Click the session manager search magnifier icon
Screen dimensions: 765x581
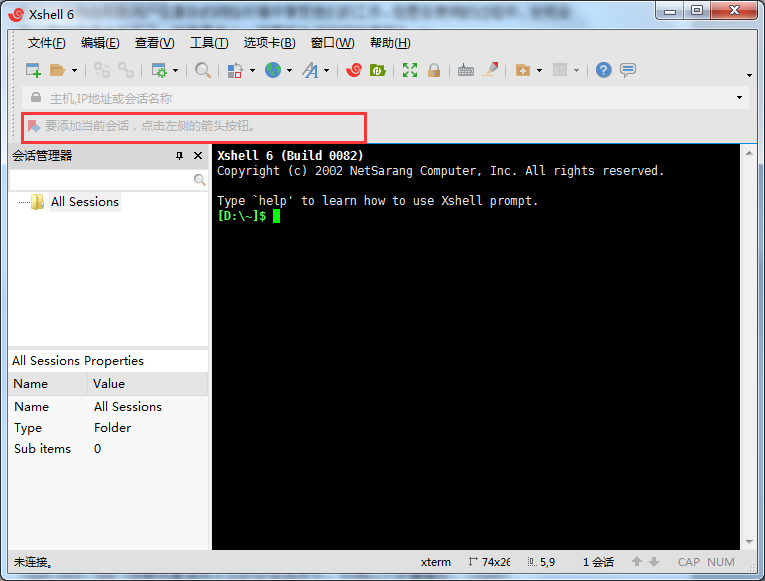tap(199, 180)
